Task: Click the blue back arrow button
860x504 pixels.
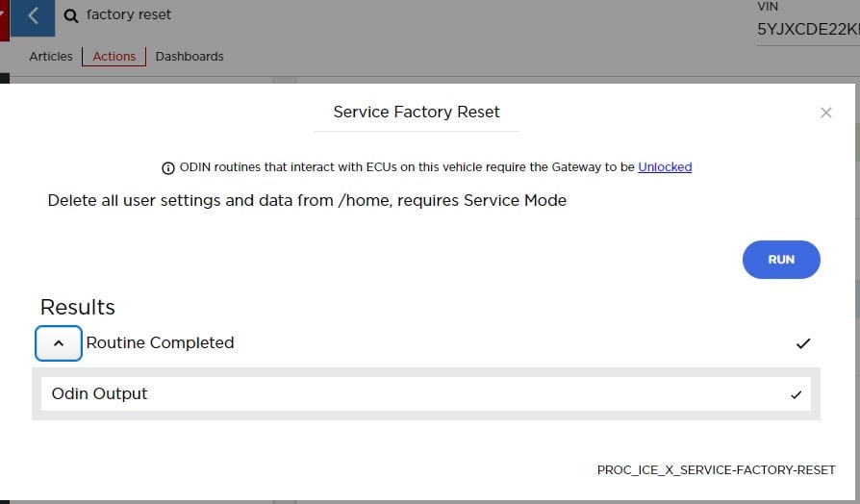Action: pyautogui.click(x=34, y=16)
